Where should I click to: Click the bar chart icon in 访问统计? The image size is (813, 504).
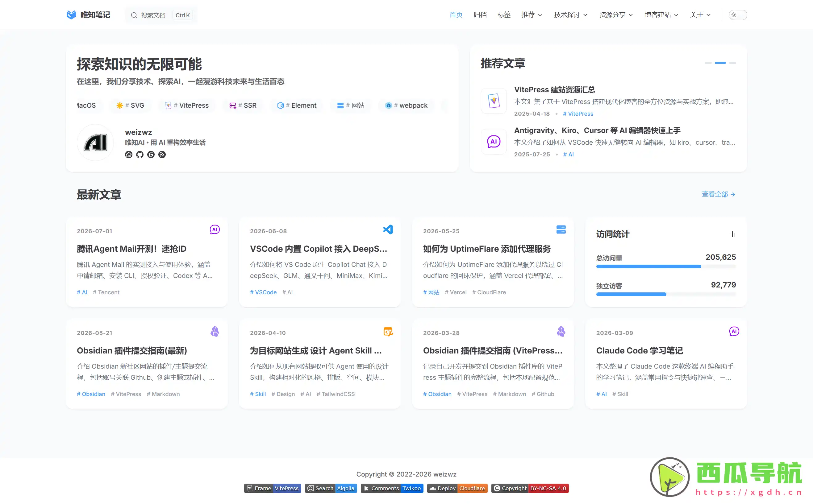click(x=732, y=234)
